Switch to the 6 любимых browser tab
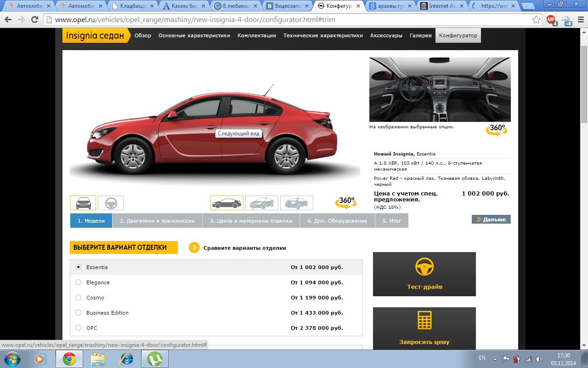Image resolution: width=588 pixels, height=368 pixels. click(x=237, y=6)
